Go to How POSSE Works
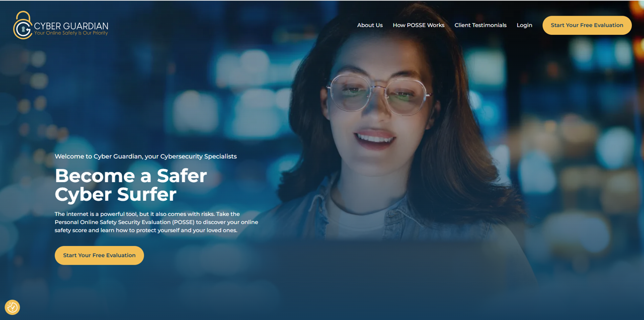The image size is (644, 320). (x=418, y=25)
